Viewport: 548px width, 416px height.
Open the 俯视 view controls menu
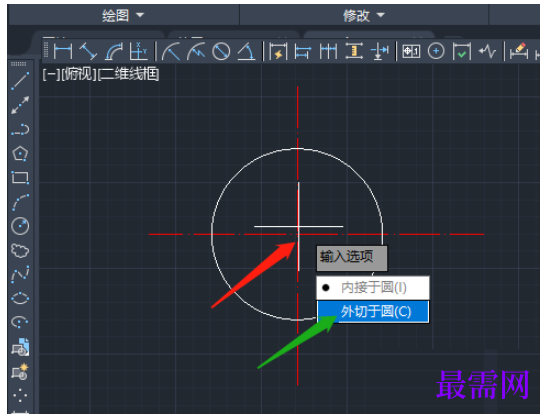tap(79, 74)
